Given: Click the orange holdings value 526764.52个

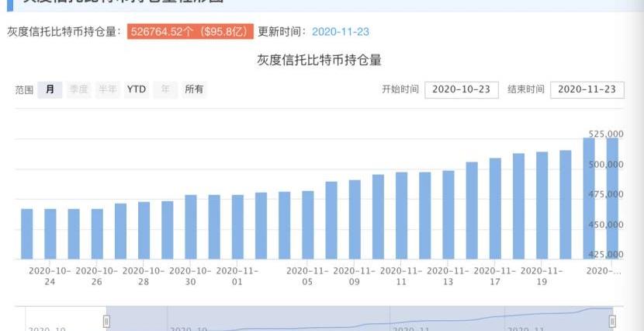Looking at the screenshot, I should click(x=190, y=32).
